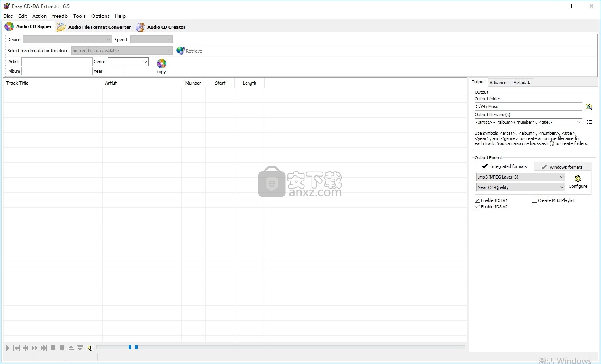Open the Audio CD Creator tab
Image resolution: width=601 pixels, height=364 pixels.
click(x=161, y=27)
